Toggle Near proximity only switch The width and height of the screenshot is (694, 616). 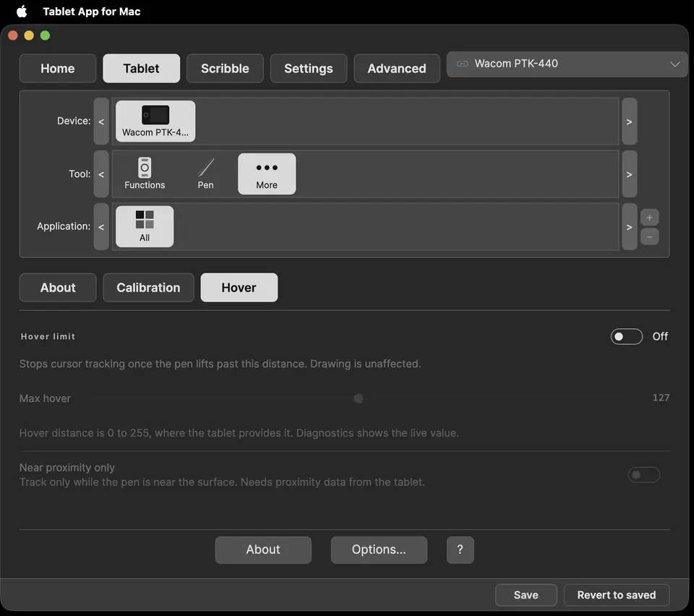click(643, 475)
